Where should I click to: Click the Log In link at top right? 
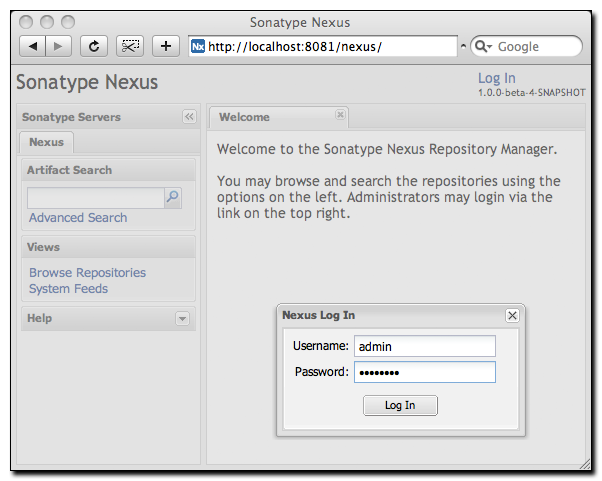point(496,78)
